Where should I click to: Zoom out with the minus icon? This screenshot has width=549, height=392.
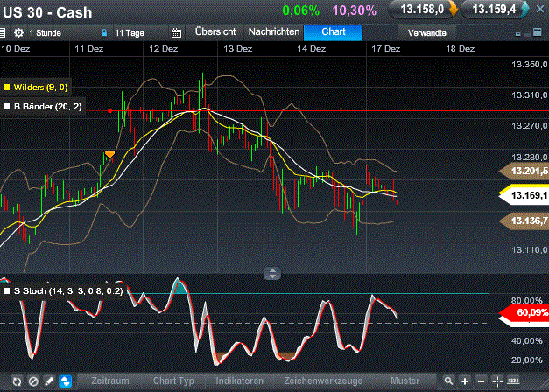(482, 381)
